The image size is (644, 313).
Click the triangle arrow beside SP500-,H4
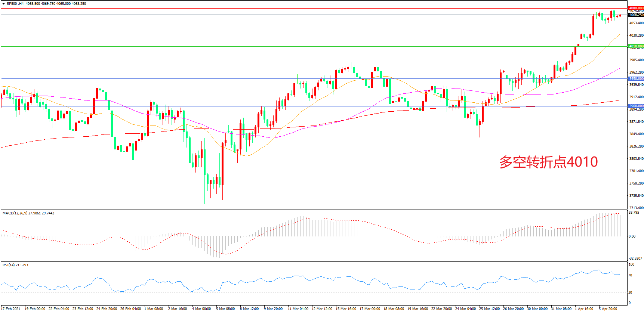point(3,4)
